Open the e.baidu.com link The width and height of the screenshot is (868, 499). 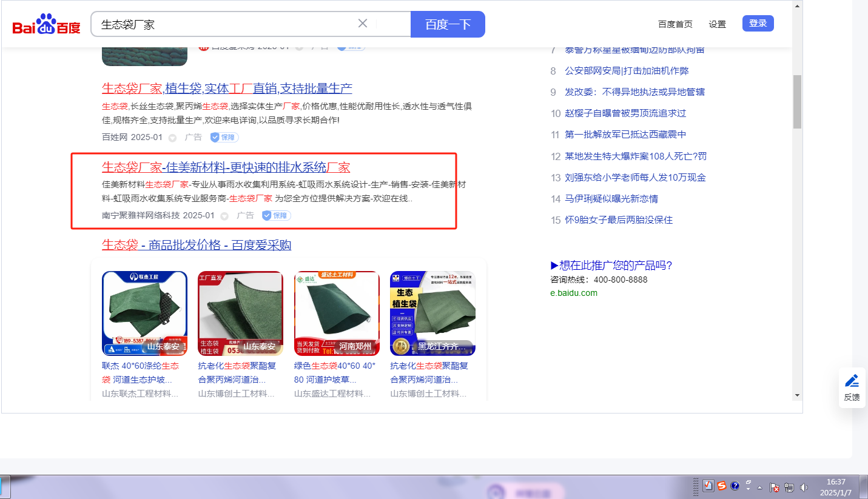pyautogui.click(x=574, y=293)
